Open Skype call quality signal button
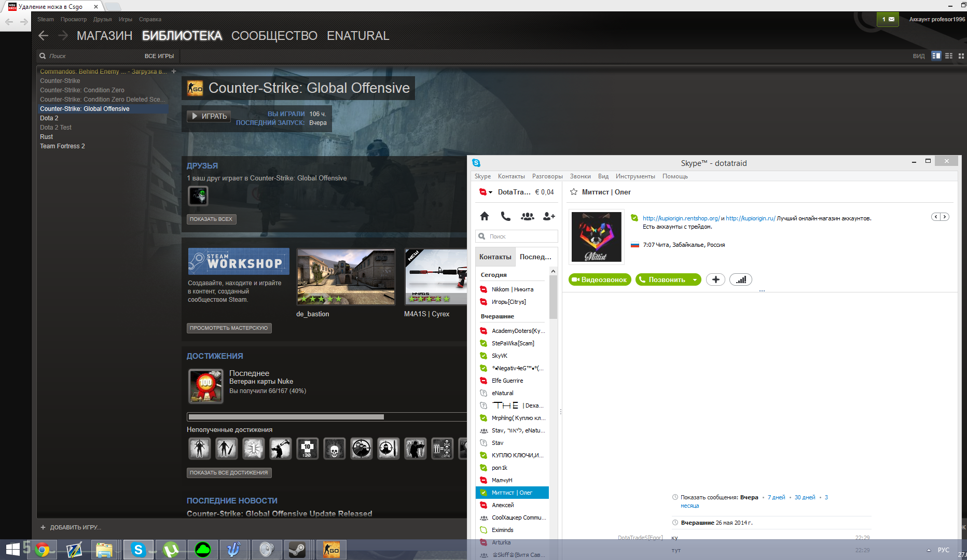The height and width of the screenshot is (560, 967). [x=740, y=279]
